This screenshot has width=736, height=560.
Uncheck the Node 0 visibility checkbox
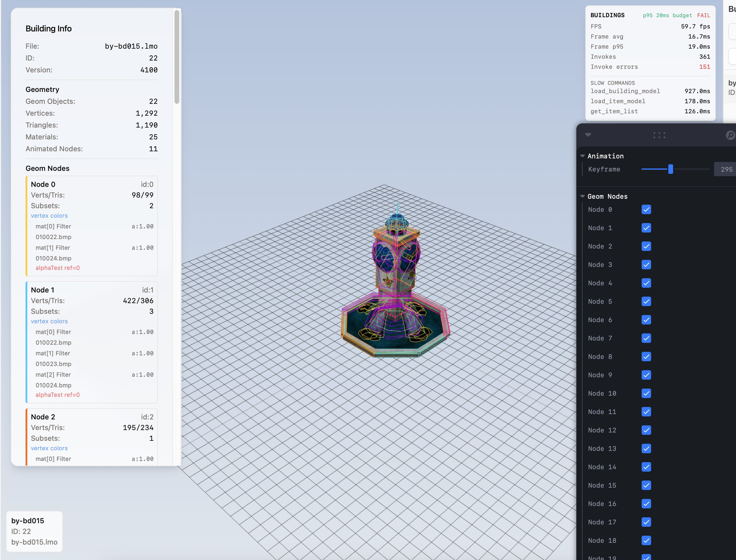[x=646, y=209]
